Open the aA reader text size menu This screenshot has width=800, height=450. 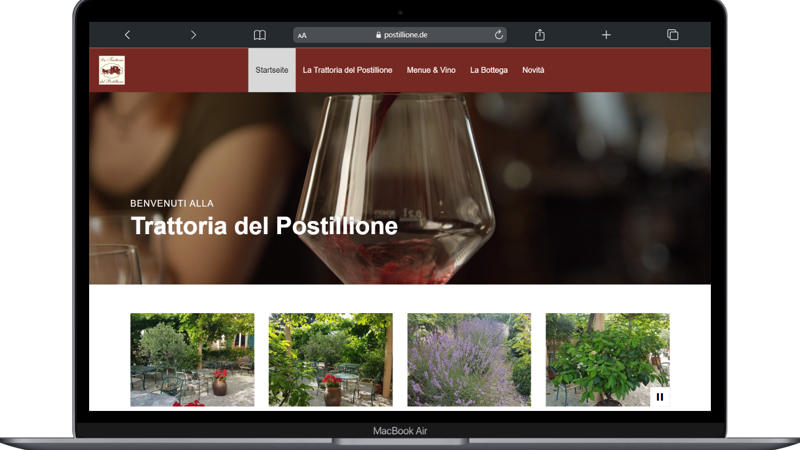coord(302,35)
